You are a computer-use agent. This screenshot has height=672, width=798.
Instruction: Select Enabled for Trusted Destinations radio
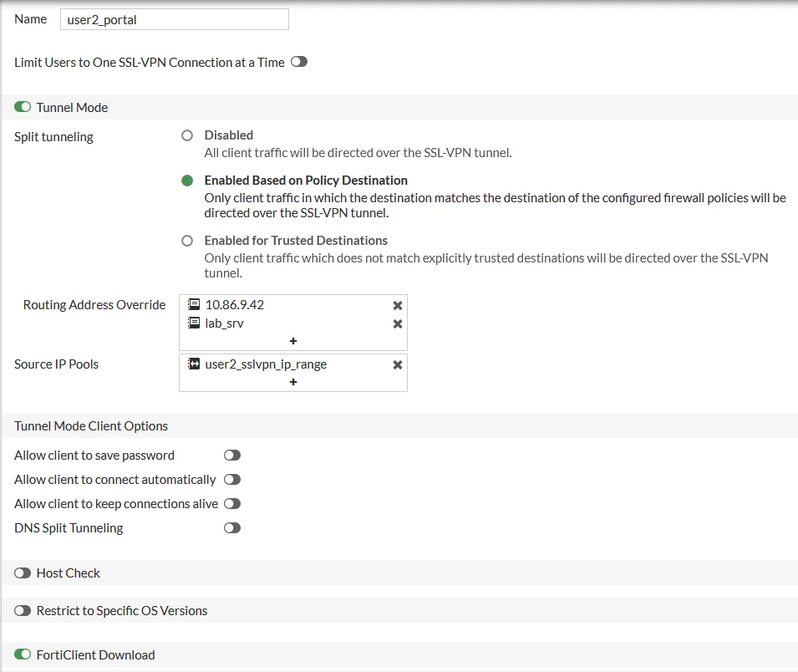(x=187, y=240)
